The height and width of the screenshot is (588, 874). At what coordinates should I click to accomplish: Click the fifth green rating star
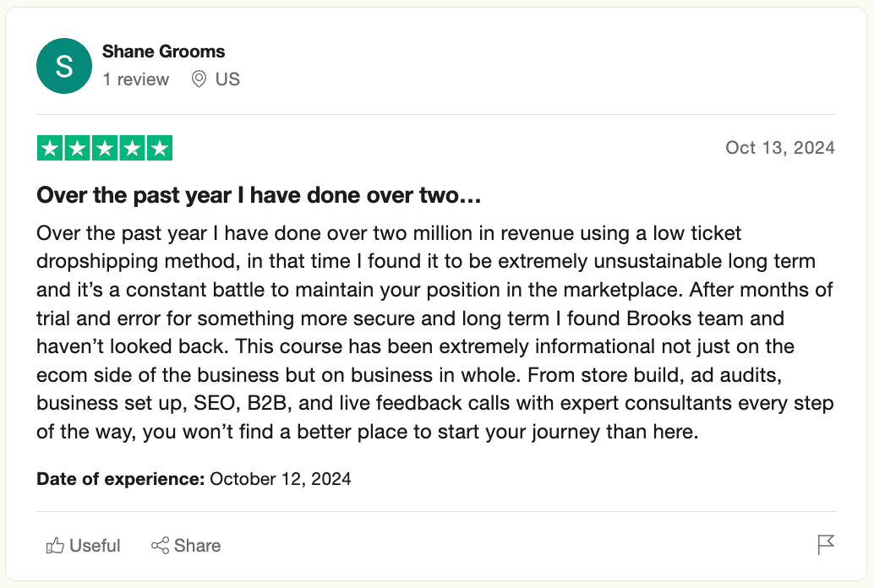[x=159, y=149]
